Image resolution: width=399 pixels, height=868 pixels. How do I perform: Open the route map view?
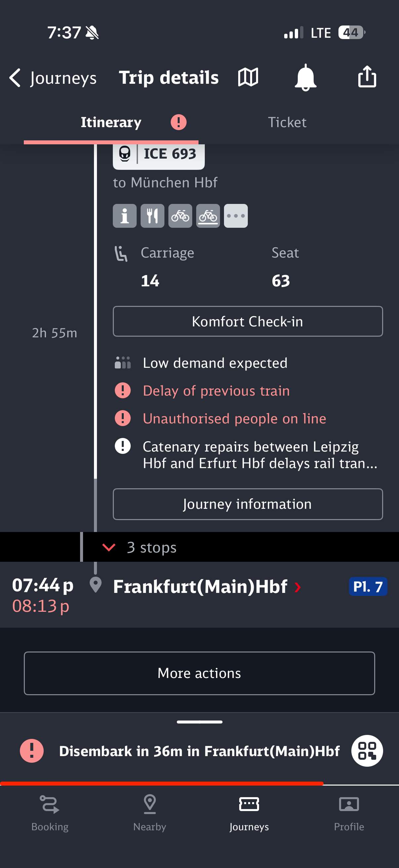point(248,77)
